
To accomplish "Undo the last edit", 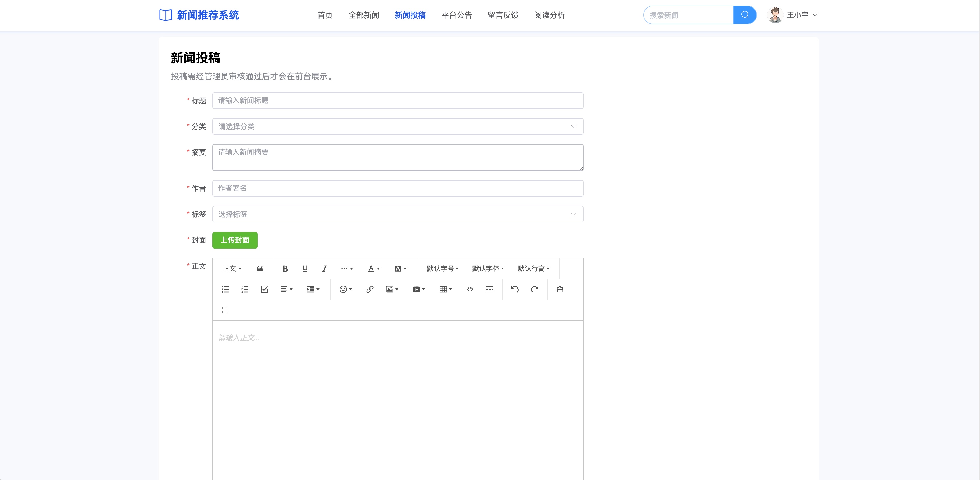I will coord(515,289).
